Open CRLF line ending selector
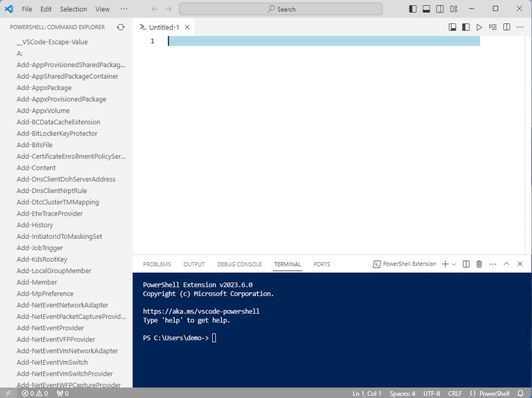 (x=455, y=393)
